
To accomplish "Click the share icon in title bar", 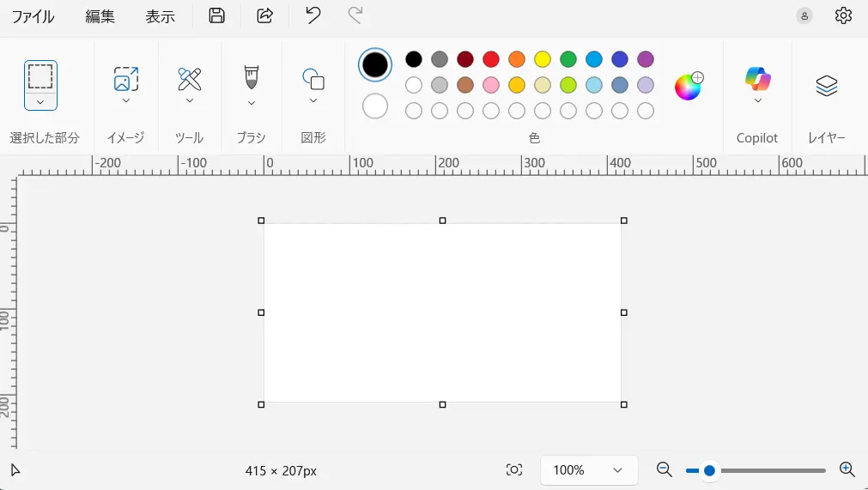I will coord(265,15).
